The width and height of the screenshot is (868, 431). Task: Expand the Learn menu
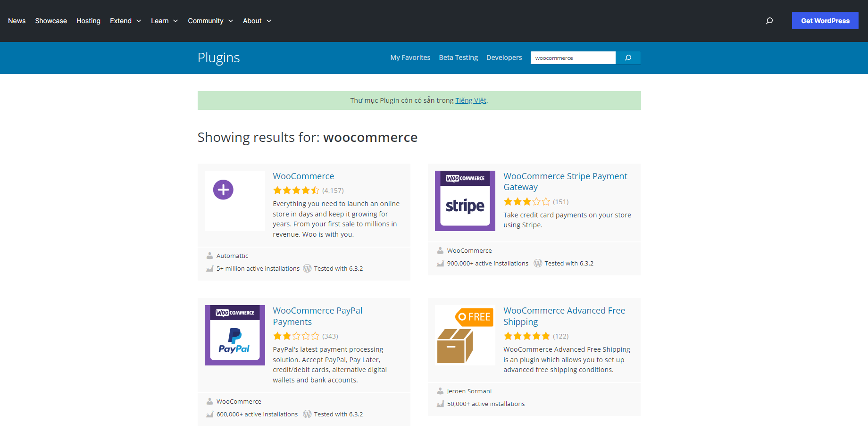click(165, 21)
